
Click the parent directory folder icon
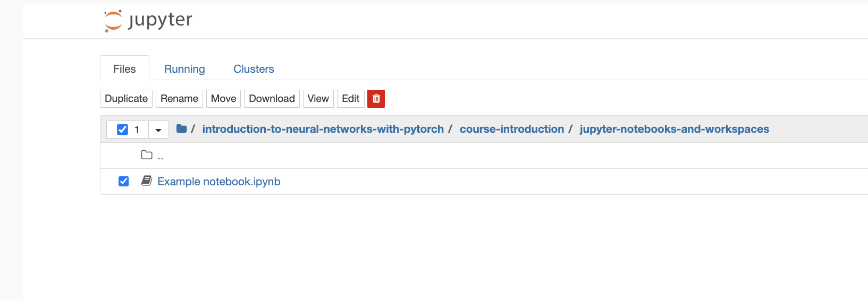[x=147, y=155]
